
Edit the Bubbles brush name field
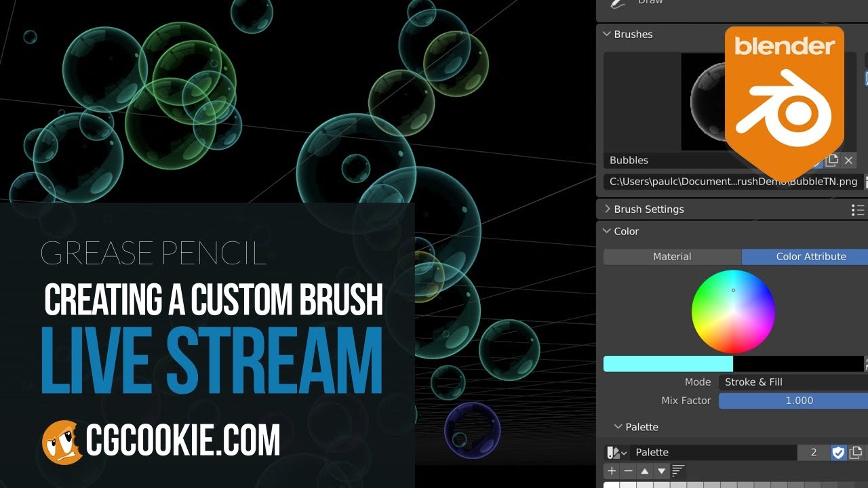[x=671, y=160]
